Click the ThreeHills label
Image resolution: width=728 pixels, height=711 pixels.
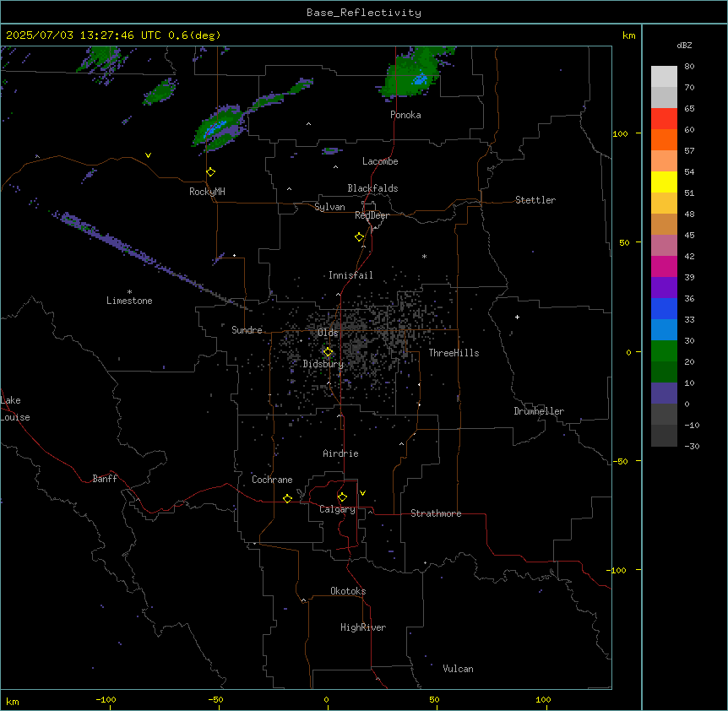pyautogui.click(x=454, y=353)
